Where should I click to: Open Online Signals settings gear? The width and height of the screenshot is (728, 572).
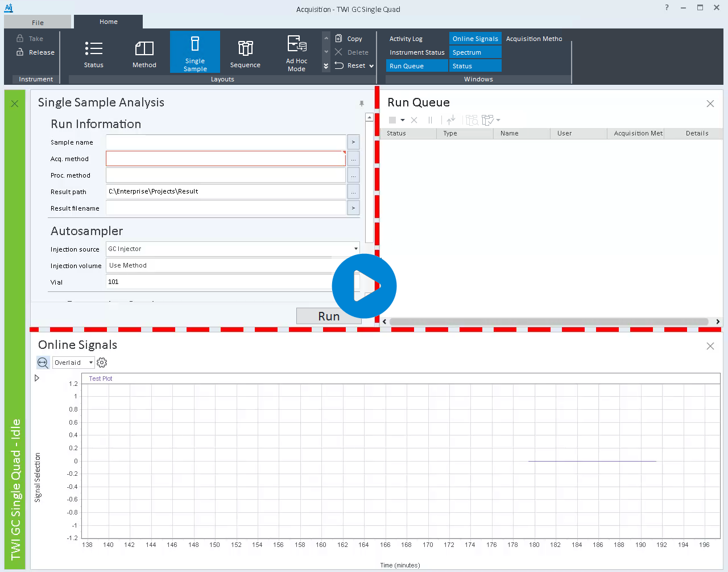102,363
